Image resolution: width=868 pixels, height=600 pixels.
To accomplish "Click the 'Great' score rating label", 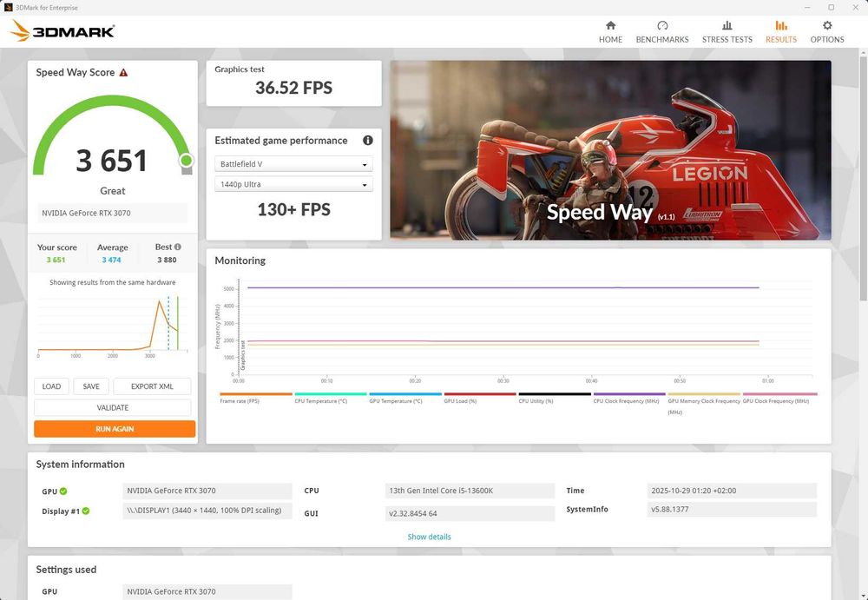I will tap(112, 190).
